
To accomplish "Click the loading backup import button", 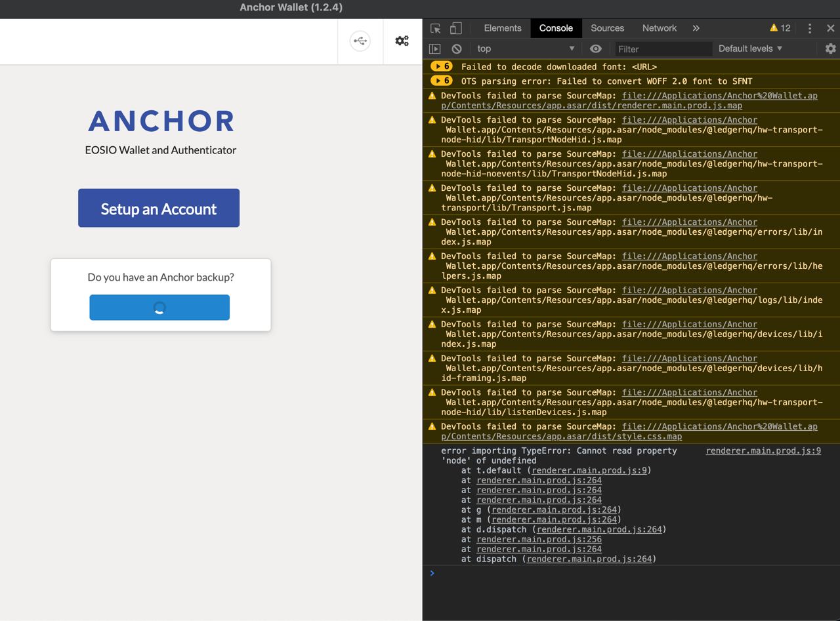I will [159, 308].
